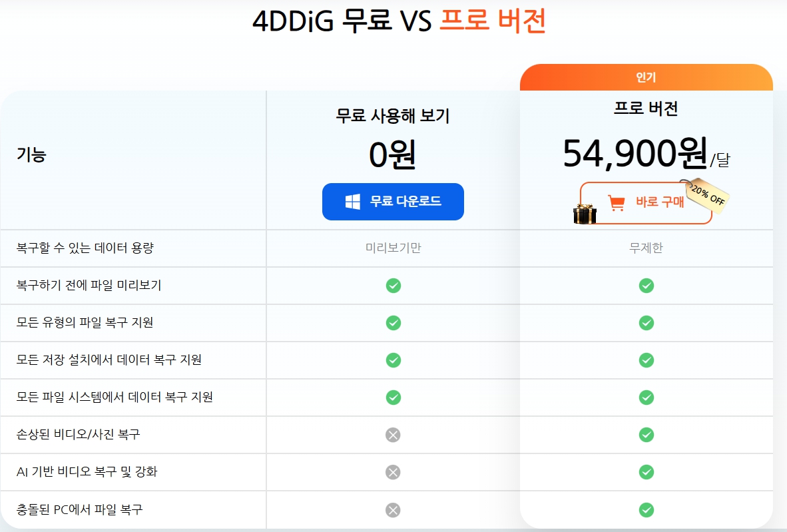
Task: Click pro check mark for 복구하기 전에 파일 미리보기
Action: click(647, 286)
